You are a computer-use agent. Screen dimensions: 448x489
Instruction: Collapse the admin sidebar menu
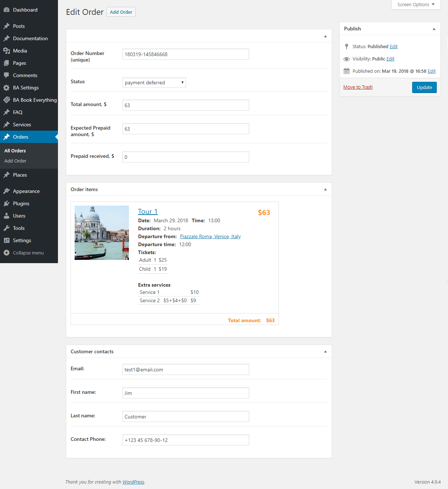coord(24,253)
